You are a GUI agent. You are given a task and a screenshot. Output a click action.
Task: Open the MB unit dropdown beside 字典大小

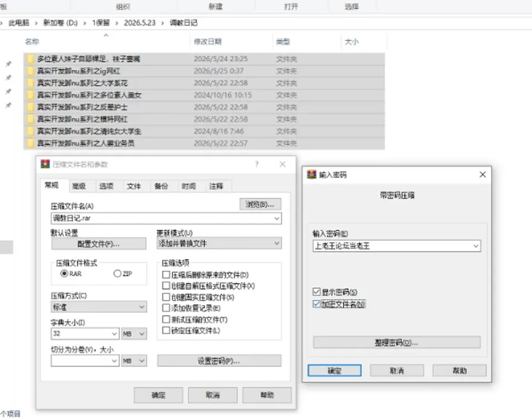tap(134, 333)
